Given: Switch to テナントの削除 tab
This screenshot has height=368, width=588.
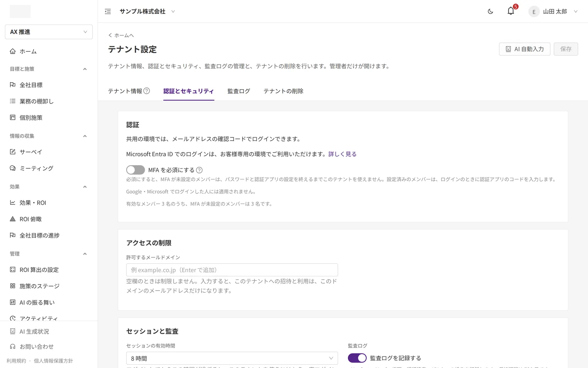Looking at the screenshot, I should click(283, 91).
